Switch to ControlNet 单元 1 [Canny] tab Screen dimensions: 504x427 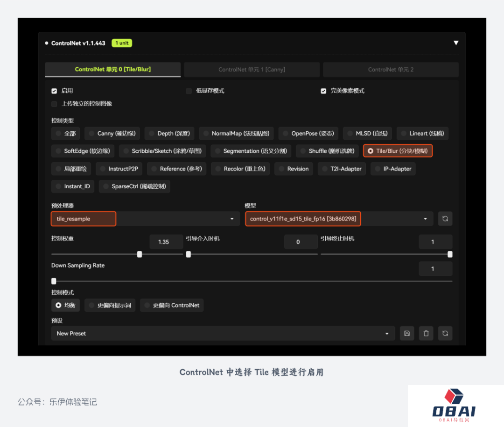click(252, 70)
